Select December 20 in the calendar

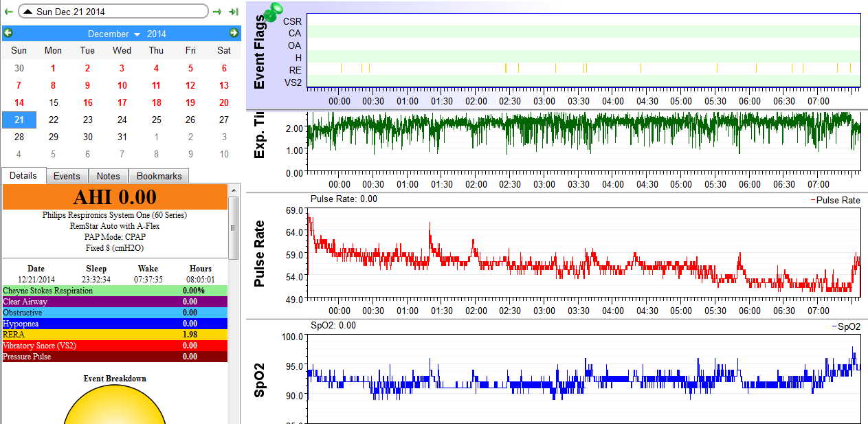pos(224,102)
